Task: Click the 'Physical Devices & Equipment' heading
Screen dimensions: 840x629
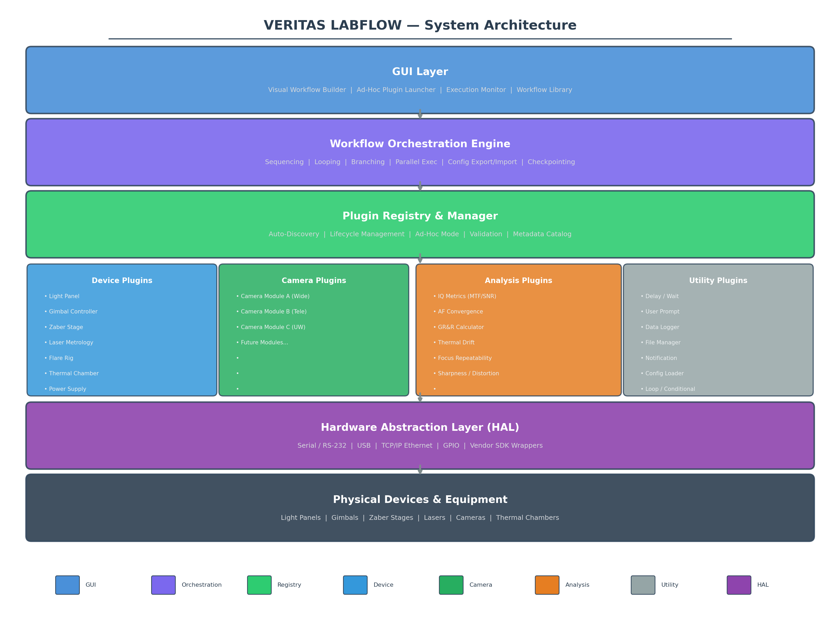Action: (420, 499)
